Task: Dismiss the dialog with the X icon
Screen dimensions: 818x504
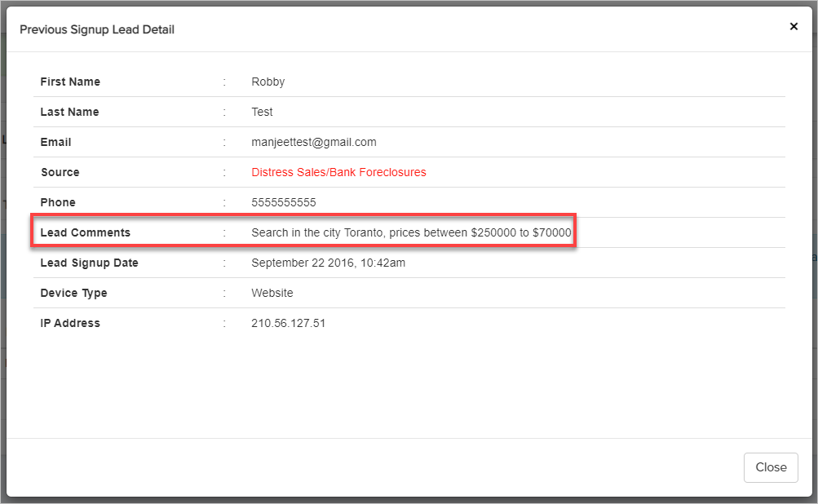Action: [794, 26]
